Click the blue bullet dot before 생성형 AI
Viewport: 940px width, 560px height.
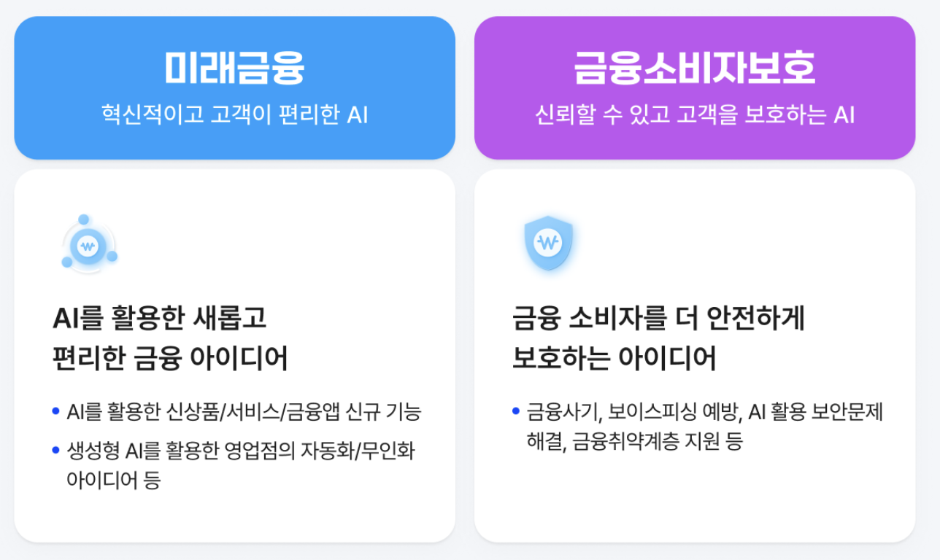click(x=55, y=451)
